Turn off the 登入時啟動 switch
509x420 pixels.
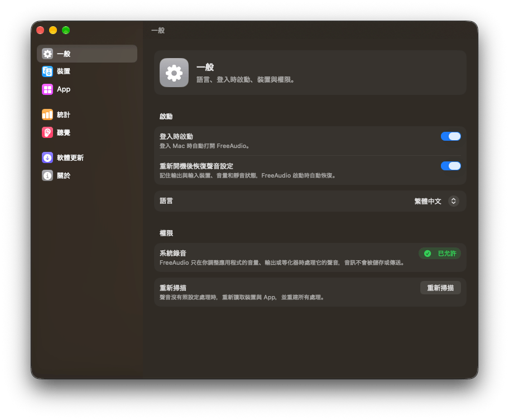tap(450, 136)
